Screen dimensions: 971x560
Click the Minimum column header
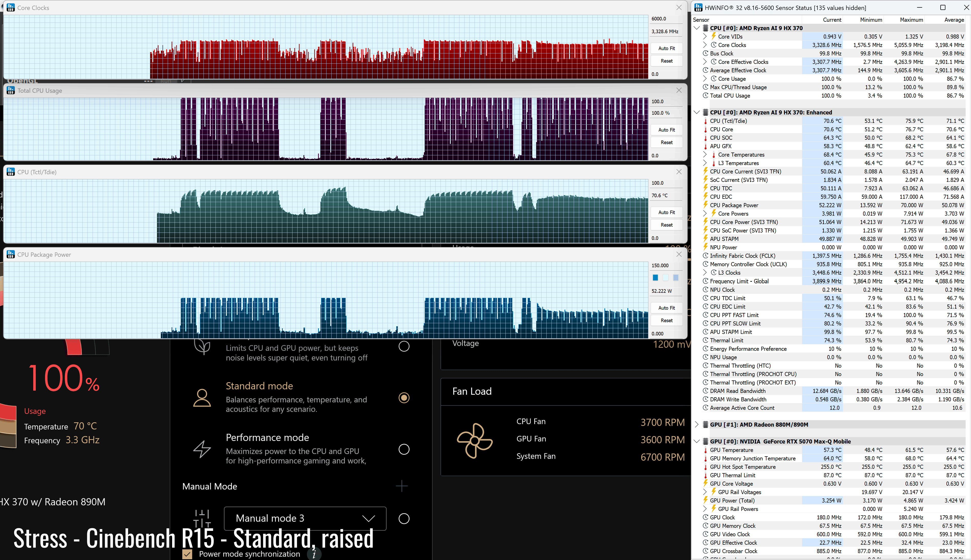tap(864, 20)
